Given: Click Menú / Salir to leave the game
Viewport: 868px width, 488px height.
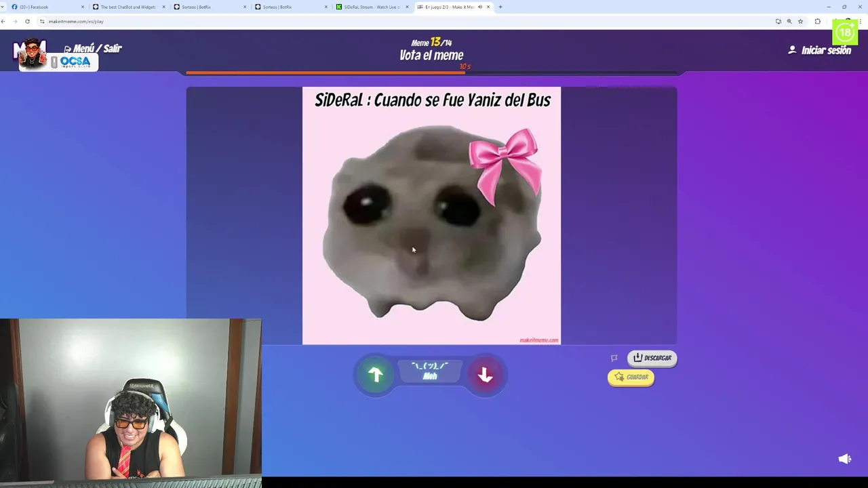Looking at the screenshot, I should coord(93,48).
